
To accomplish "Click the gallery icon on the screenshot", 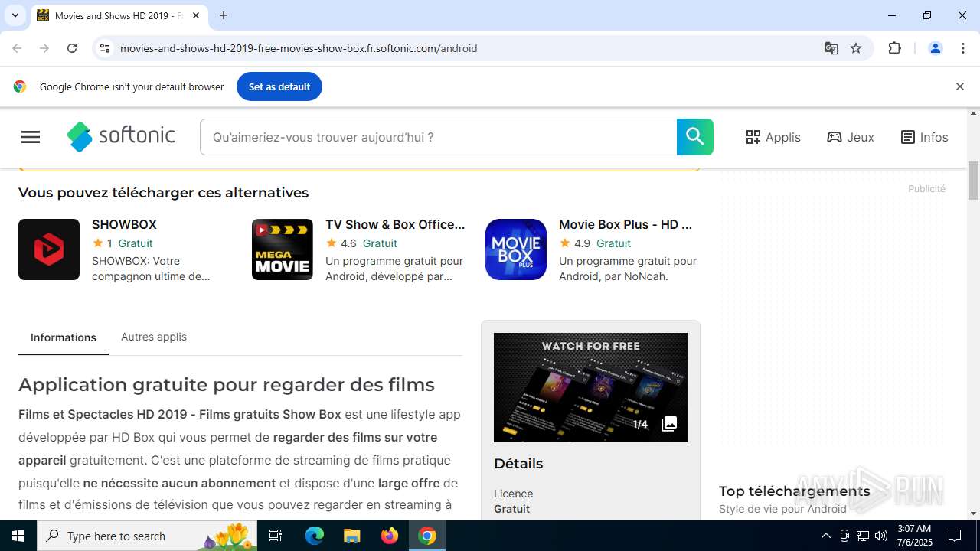I will coord(669,424).
